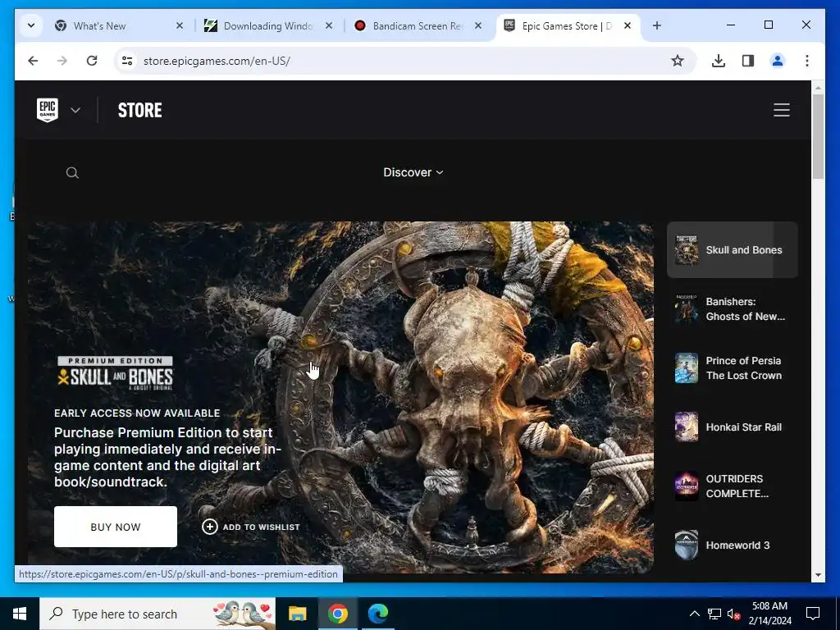Close the Bandicam Screen Recorder tab
This screenshot has width=840, height=630.
(x=478, y=25)
